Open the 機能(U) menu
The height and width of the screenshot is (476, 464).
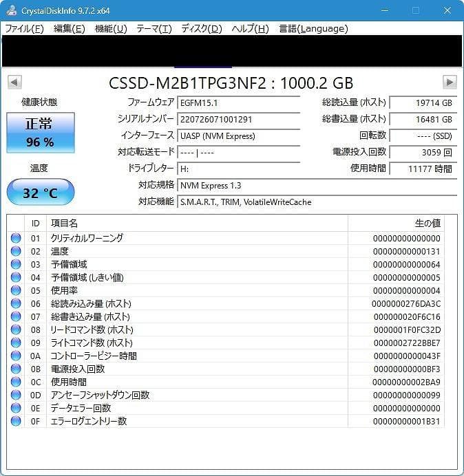click(111, 28)
